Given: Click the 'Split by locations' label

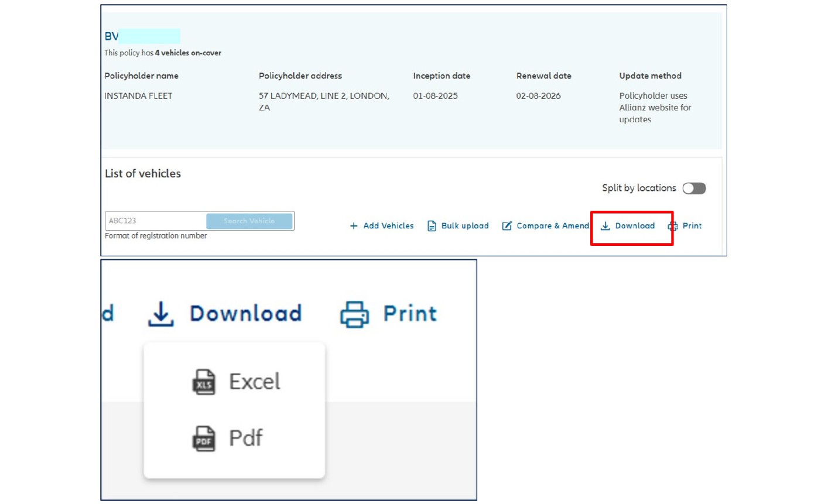Looking at the screenshot, I should (x=639, y=188).
